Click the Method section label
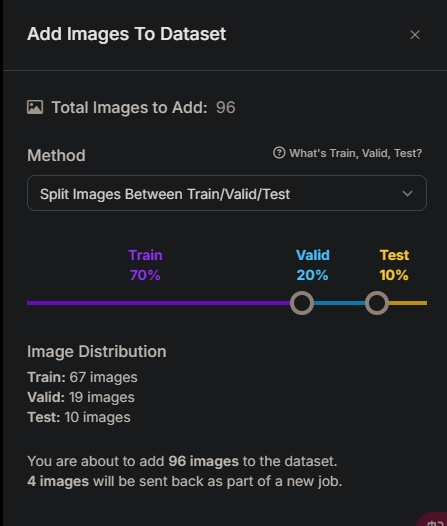 point(56,155)
